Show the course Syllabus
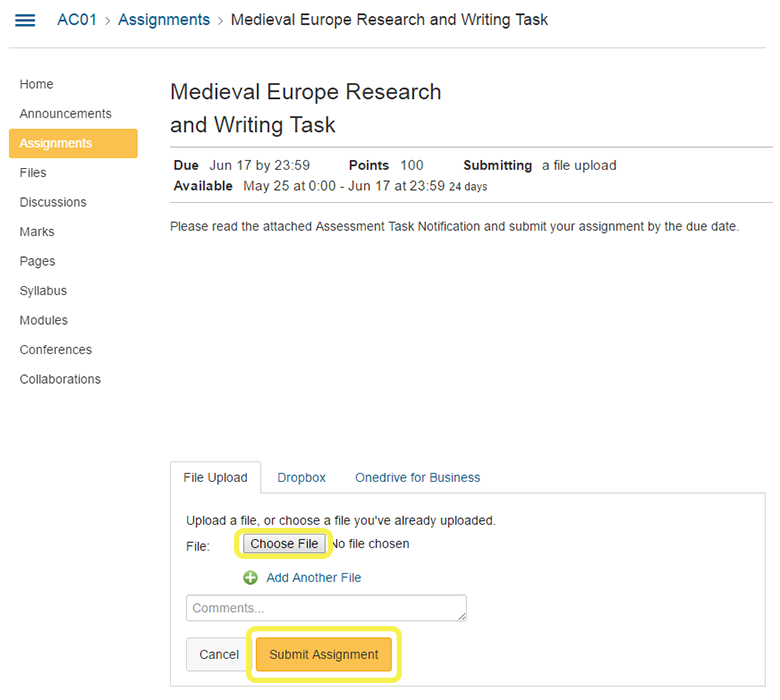 tap(43, 291)
